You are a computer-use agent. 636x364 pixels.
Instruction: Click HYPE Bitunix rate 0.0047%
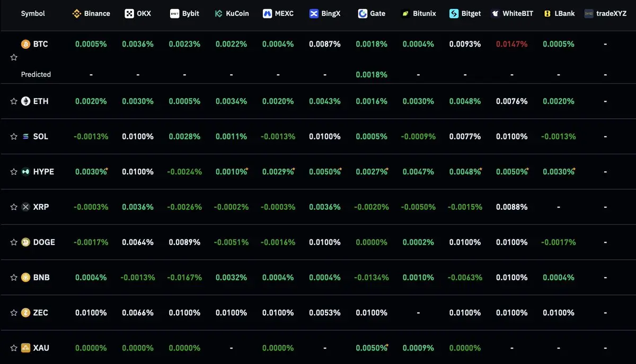(x=418, y=172)
